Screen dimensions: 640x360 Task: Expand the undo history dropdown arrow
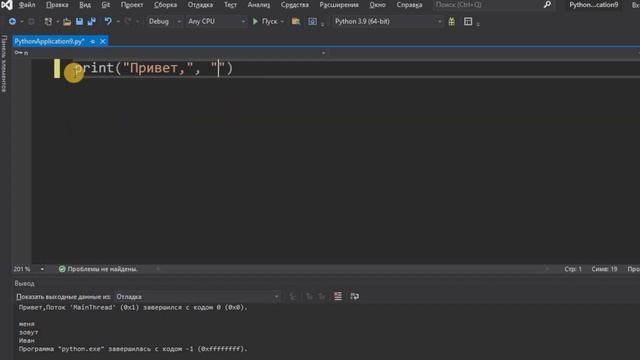pos(118,22)
